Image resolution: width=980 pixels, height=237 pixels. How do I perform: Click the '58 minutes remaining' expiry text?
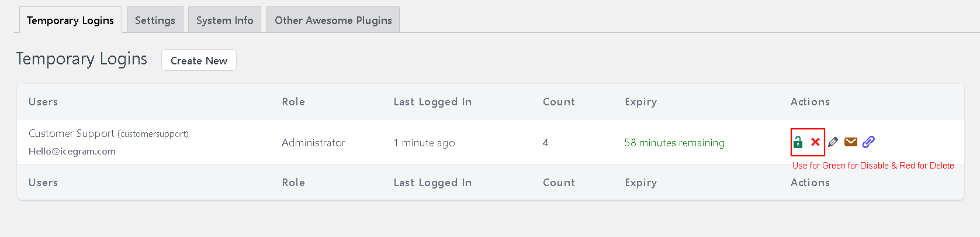[674, 143]
